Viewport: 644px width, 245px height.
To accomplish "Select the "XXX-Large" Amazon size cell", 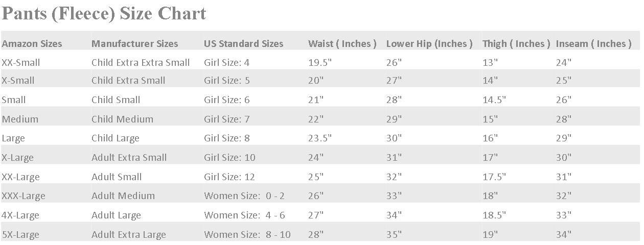I will (24, 196).
